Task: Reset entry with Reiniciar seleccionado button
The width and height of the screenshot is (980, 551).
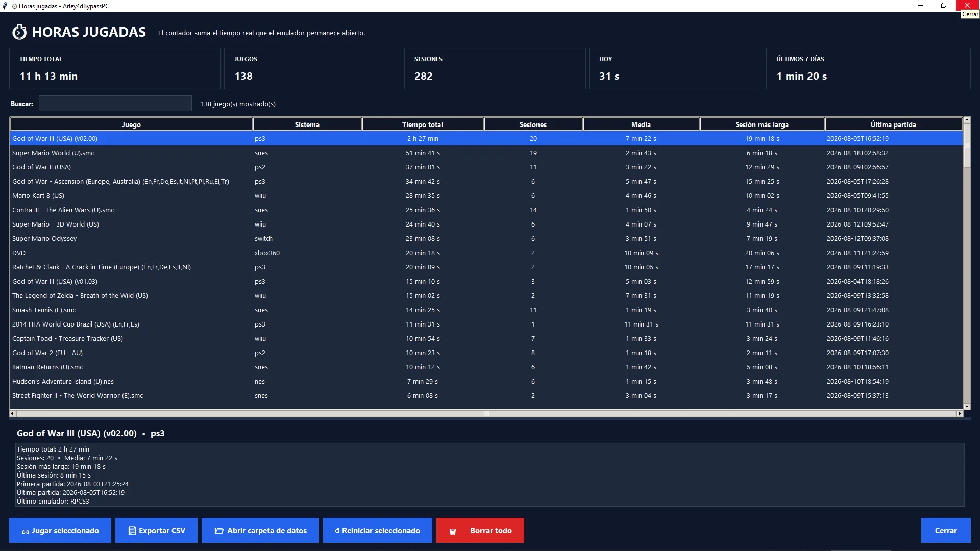Action: click(378, 531)
